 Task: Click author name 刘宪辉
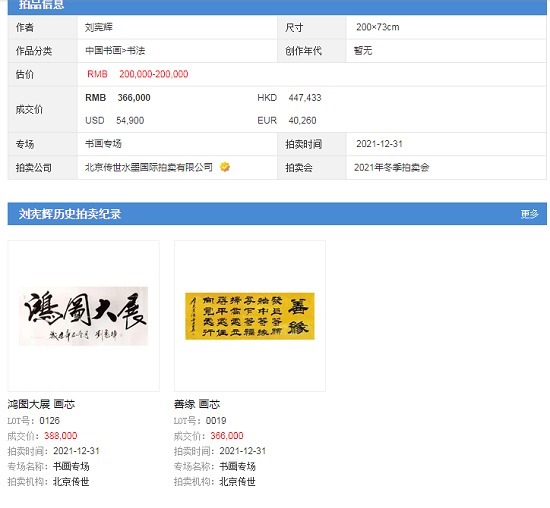(x=99, y=27)
